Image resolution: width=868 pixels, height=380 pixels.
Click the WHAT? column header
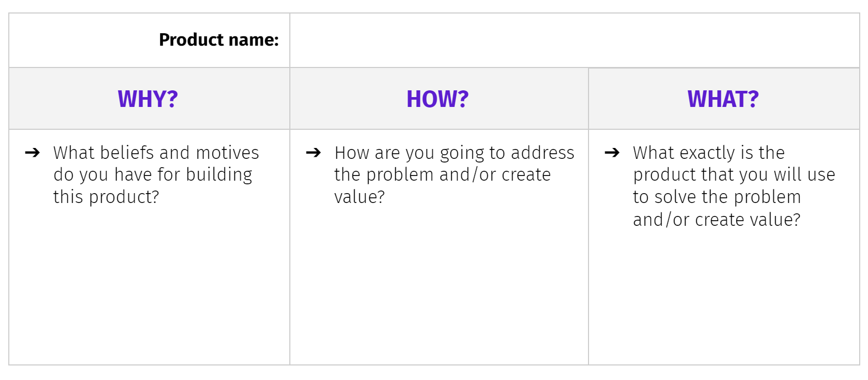[x=723, y=99]
